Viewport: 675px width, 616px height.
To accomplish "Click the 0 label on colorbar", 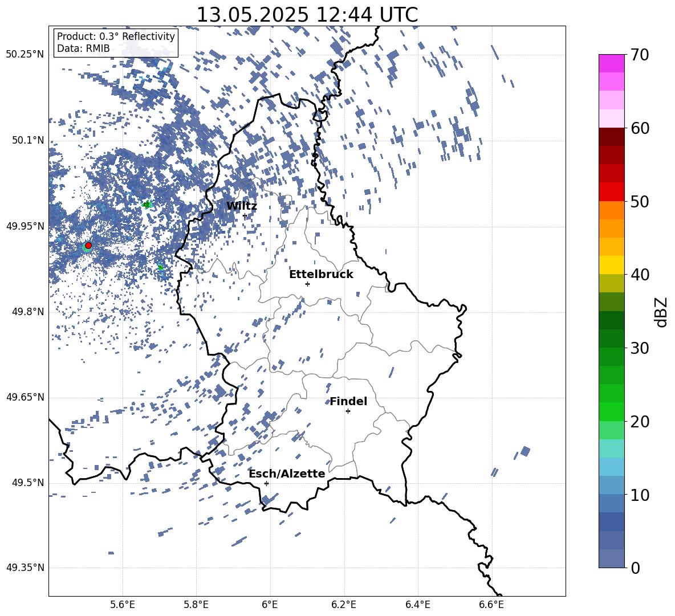I will (635, 568).
